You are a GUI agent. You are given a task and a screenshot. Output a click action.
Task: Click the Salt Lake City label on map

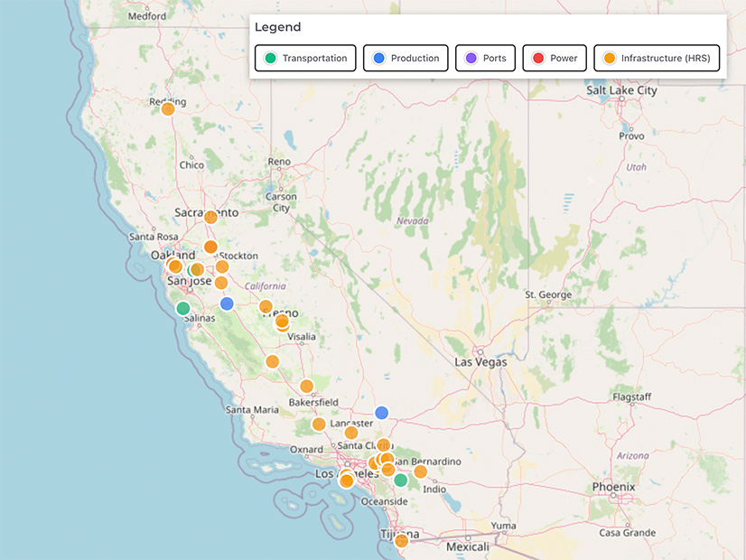pyautogui.click(x=621, y=90)
